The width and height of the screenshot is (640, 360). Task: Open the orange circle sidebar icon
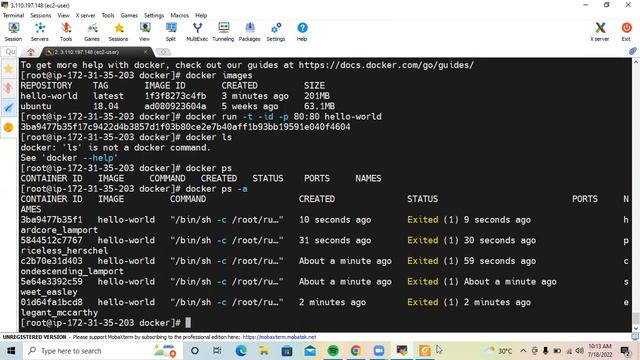(x=9, y=127)
